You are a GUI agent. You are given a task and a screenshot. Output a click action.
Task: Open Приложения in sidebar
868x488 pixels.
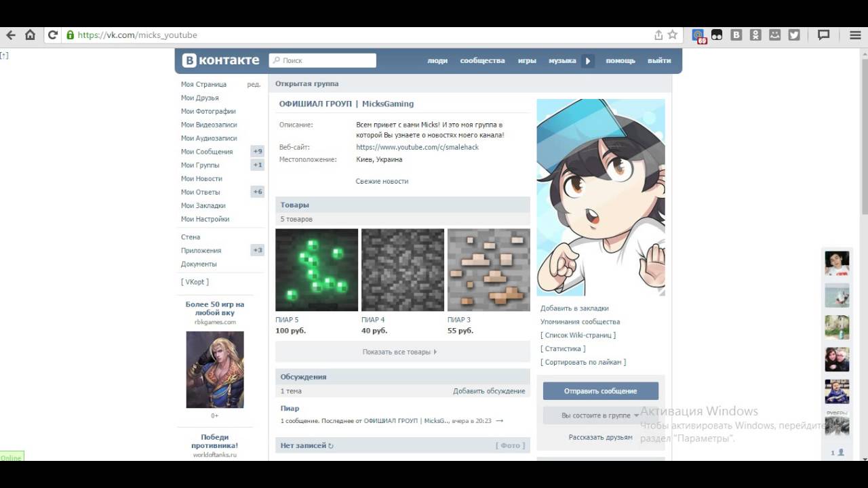(201, 251)
